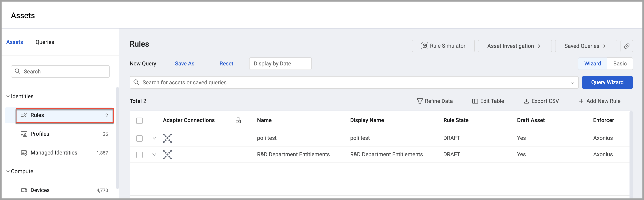
Task: Click the Refine Data filter icon
Action: (420, 101)
